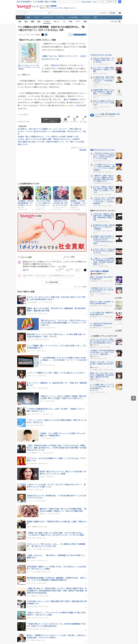Dismiss the 人気漫画家、2000万円 recommended card
Screen dimensions: 138x644
pyautogui.click(x=33, y=210)
